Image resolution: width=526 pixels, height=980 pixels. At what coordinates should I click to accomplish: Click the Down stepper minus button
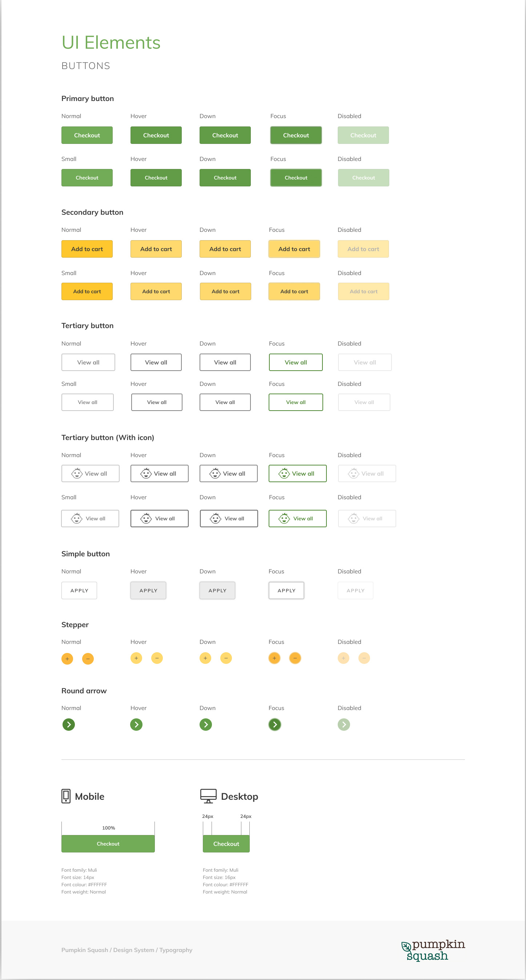point(226,658)
